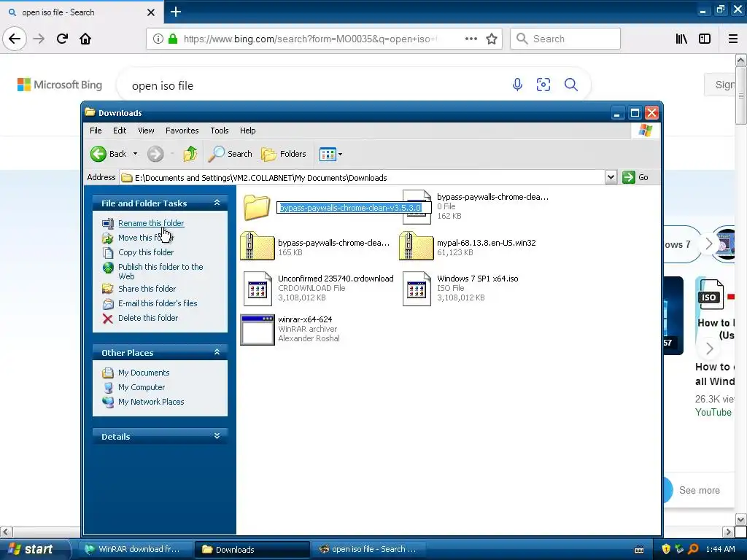Click the browser vertical scrollbar down arrow
The image size is (747, 560).
coord(740,519)
